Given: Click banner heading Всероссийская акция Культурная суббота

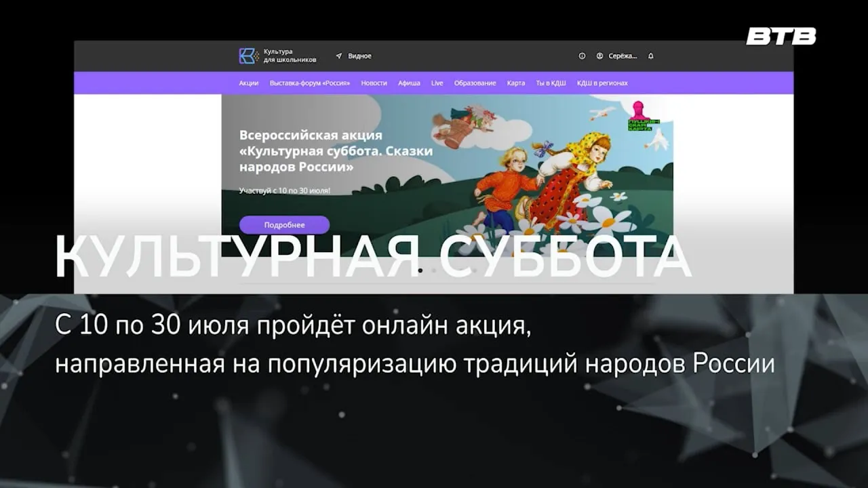Looking at the screenshot, I should point(336,151).
